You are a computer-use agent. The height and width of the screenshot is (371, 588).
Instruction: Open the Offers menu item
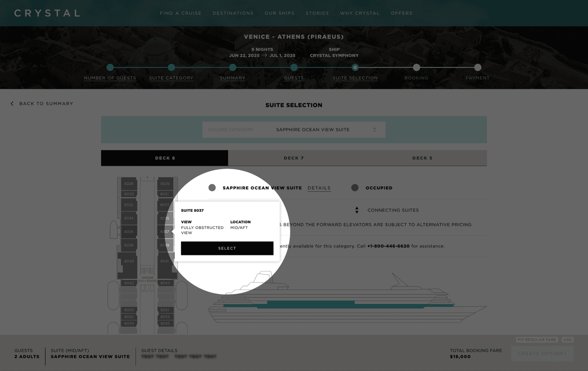pyautogui.click(x=401, y=13)
